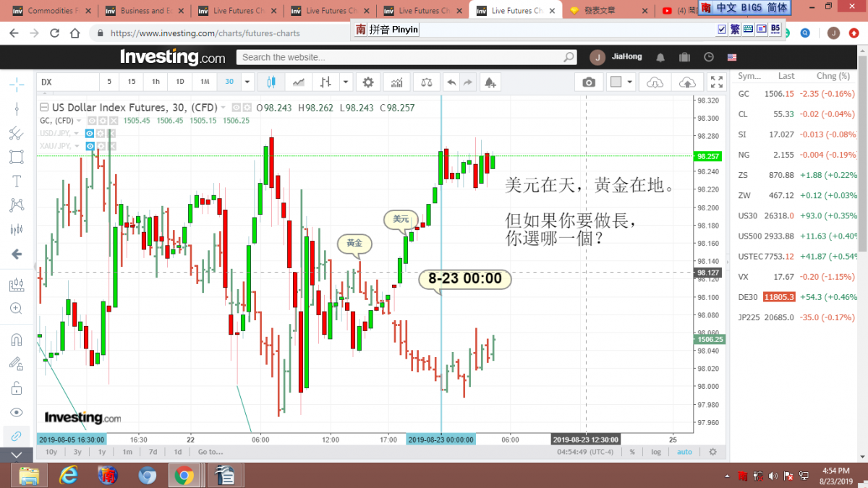
Task: Set chart interval to 15 minutes
Action: pyautogui.click(x=131, y=82)
